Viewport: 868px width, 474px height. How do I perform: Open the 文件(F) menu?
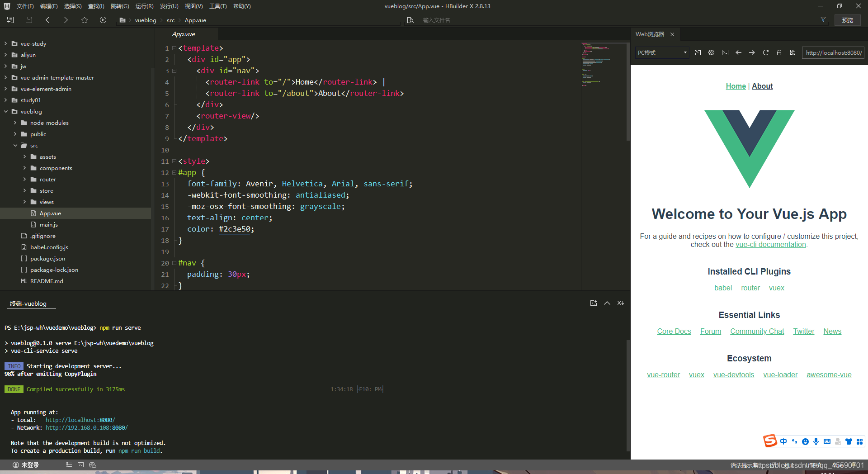pos(25,6)
